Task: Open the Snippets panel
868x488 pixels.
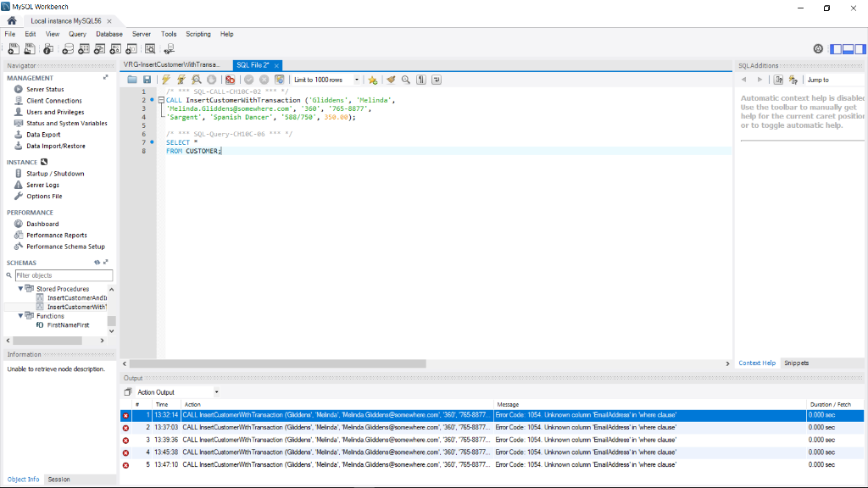Action: coord(795,363)
